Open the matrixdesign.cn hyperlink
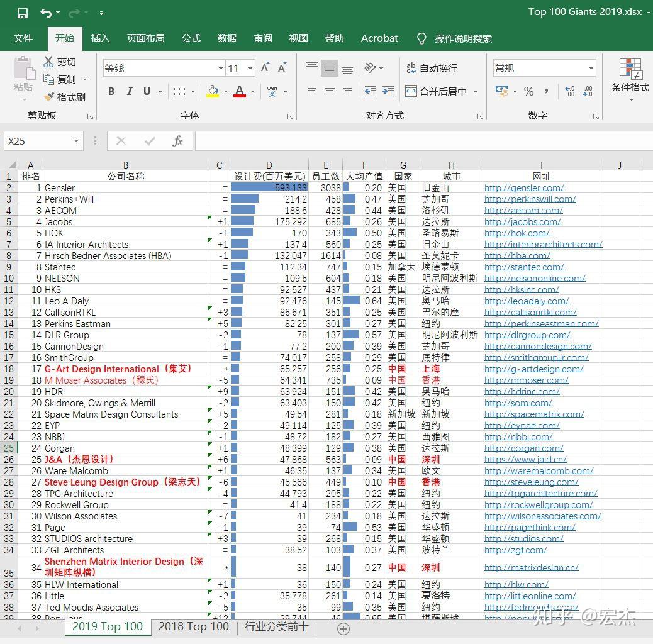The width and height of the screenshot is (653, 644). (x=532, y=567)
